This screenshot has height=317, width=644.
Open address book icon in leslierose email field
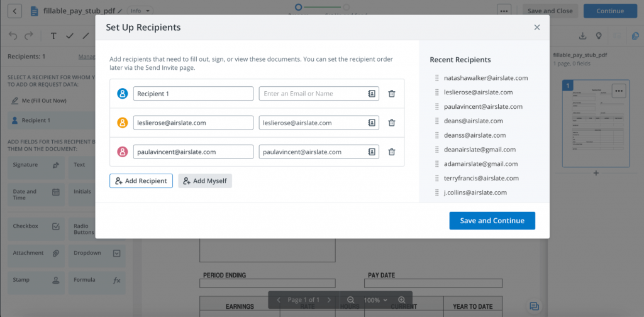tap(372, 123)
